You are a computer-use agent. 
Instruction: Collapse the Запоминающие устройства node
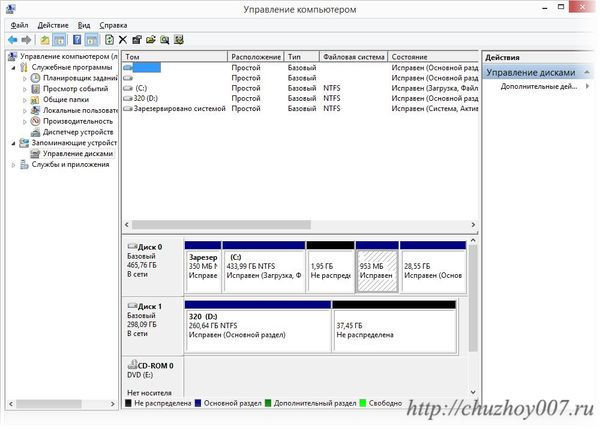click(13, 143)
